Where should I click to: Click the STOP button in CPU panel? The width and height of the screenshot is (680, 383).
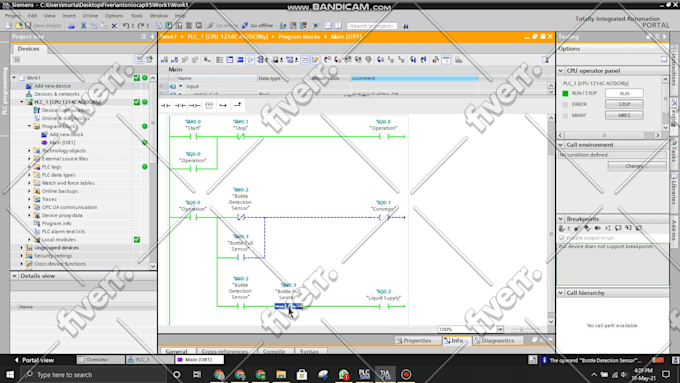624,104
